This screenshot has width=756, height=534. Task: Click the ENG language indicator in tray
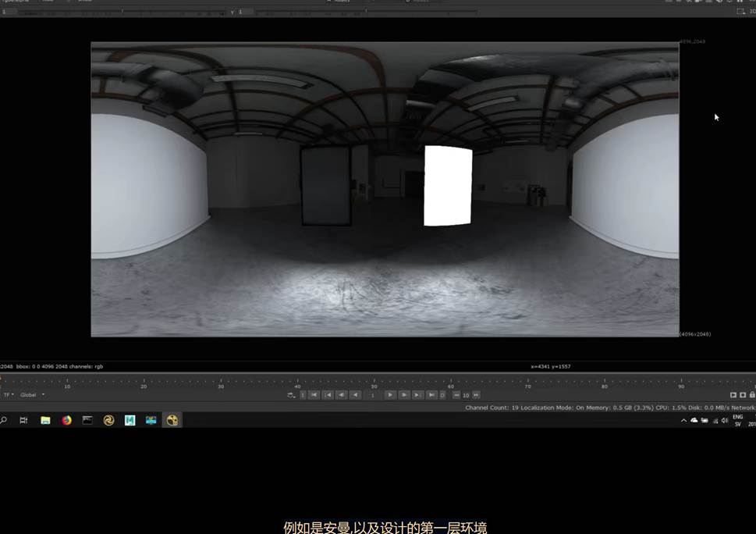point(737,417)
